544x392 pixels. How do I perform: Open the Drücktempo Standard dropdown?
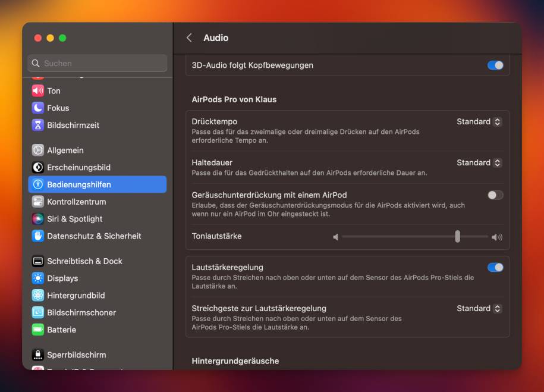click(x=479, y=122)
